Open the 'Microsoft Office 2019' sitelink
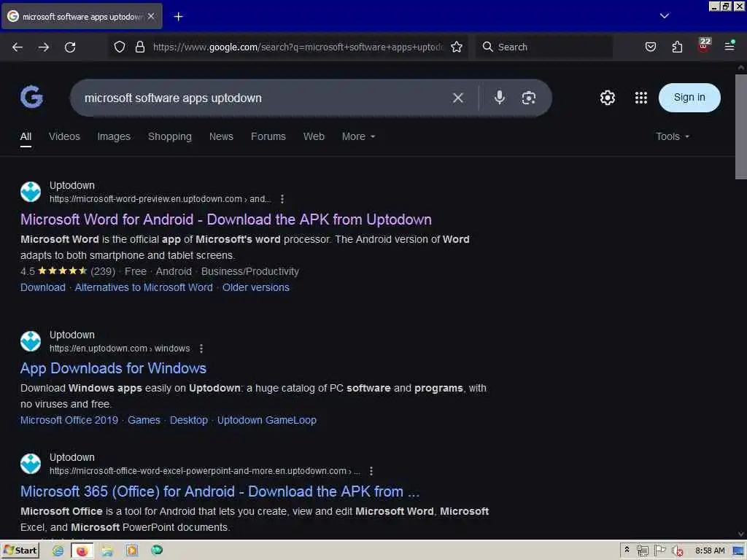The height and width of the screenshot is (560, 747). tap(69, 421)
